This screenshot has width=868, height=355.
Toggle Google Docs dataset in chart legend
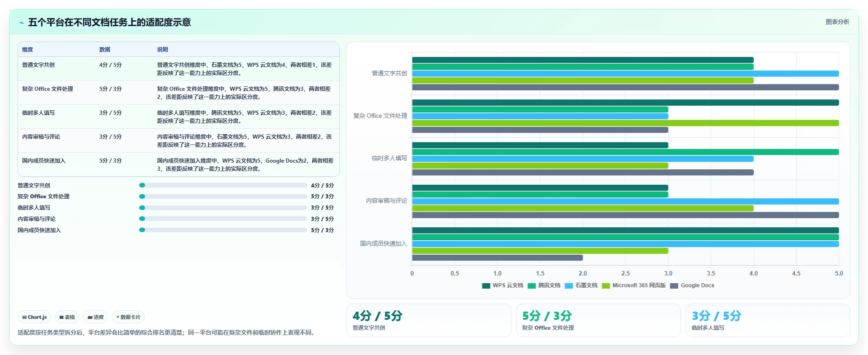(x=692, y=285)
